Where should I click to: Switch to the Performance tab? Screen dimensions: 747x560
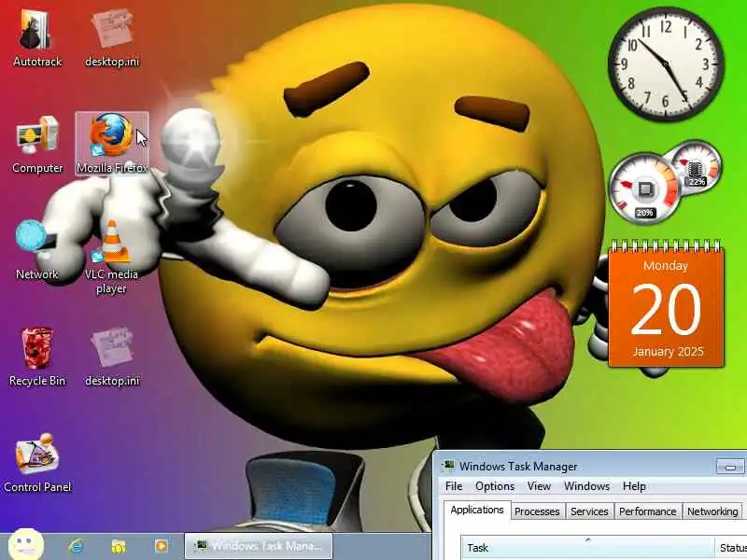click(647, 511)
